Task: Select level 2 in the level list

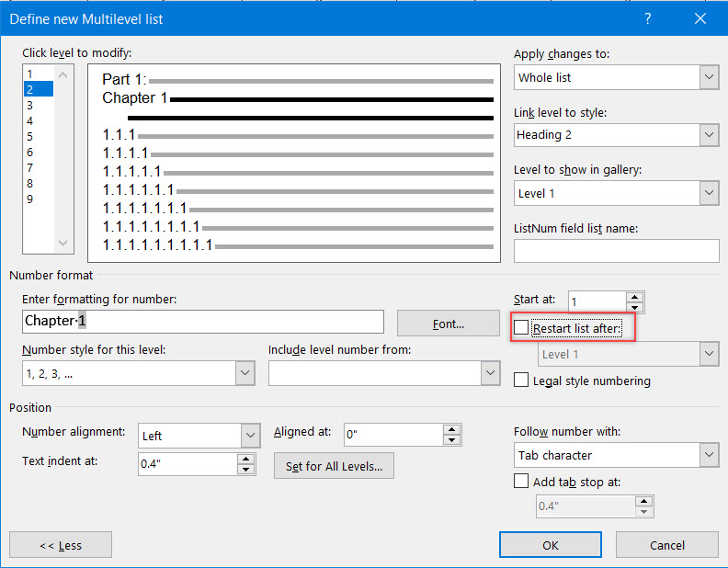Action: pos(39,89)
